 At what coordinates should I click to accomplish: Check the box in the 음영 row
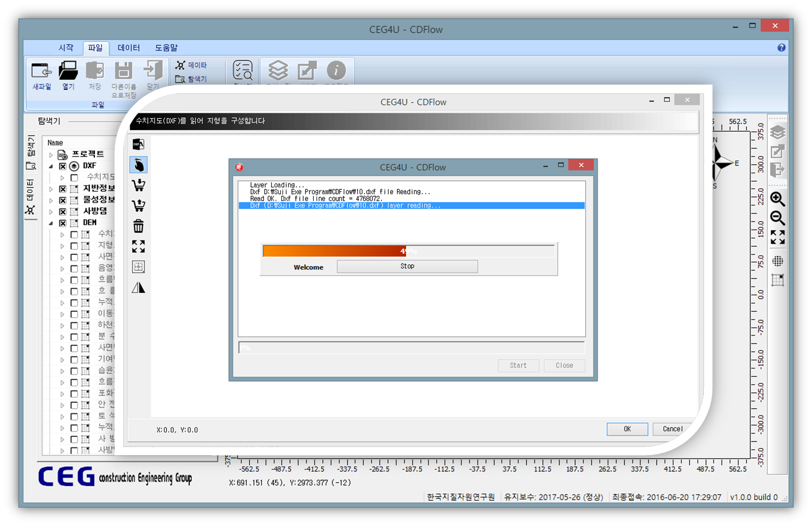(x=74, y=269)
